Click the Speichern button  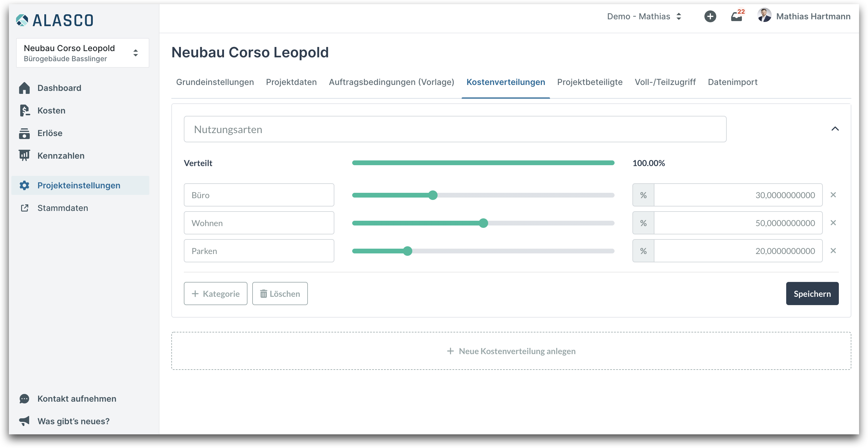(x=812, y=294)
